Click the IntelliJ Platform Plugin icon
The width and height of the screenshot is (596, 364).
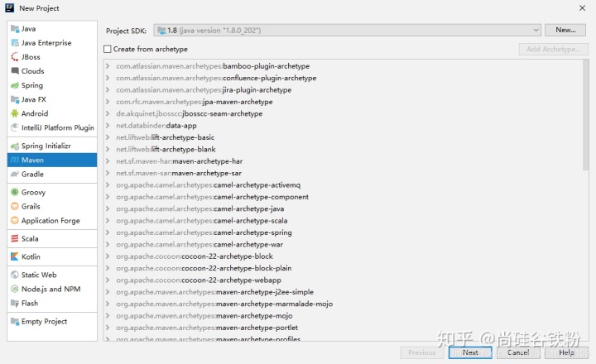[15, 127]
